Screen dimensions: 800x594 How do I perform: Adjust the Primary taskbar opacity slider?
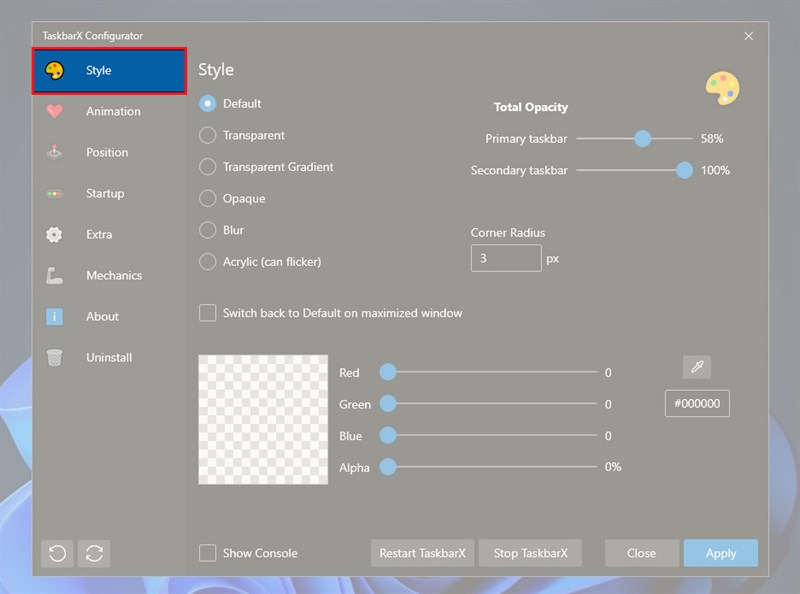click(x=641, y=139)
